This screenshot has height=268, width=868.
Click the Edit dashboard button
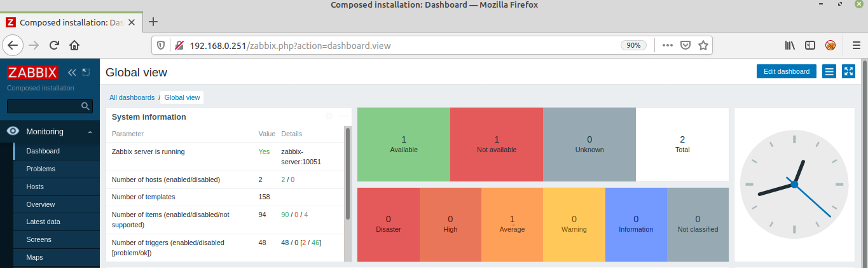pyautogui.click(x=786, y=71)
